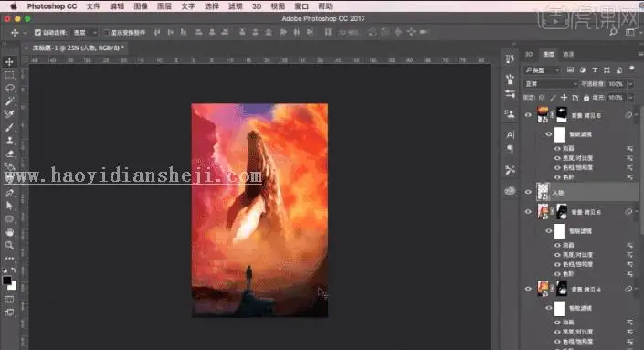The image size is (644, 350).
Task: Filter layers by smart object icon
Action: pyautogui.click(x=619, y=70)
